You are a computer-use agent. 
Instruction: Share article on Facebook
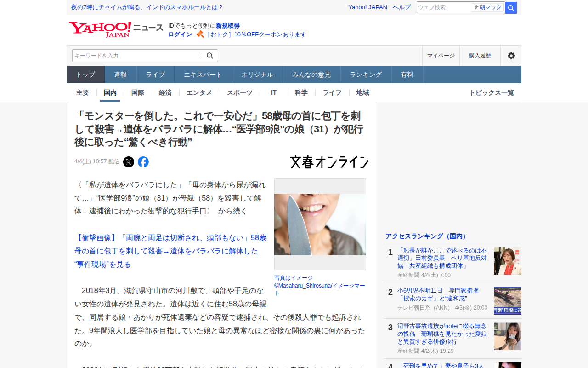point(143,162)
